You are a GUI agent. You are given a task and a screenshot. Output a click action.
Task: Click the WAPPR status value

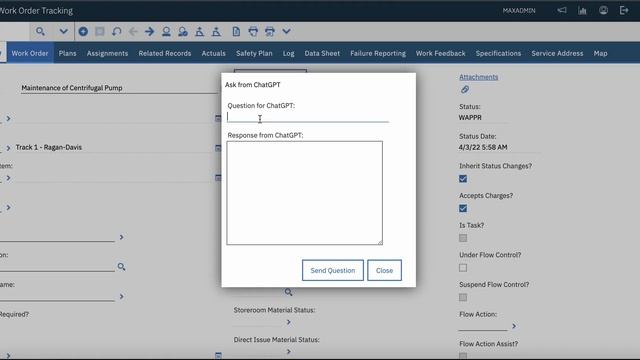[470, 118]
